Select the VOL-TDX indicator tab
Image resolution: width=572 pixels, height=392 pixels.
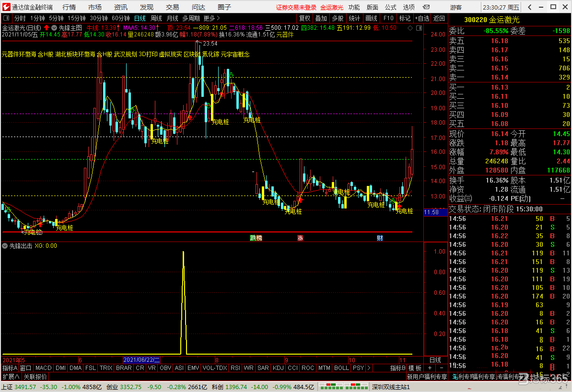click(215, 368)
